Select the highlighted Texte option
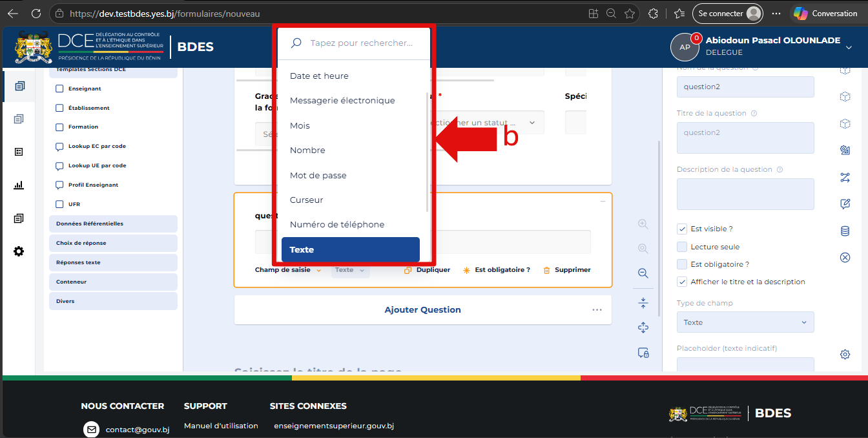This screenshot has width=868, height=438. coord(351,249)
